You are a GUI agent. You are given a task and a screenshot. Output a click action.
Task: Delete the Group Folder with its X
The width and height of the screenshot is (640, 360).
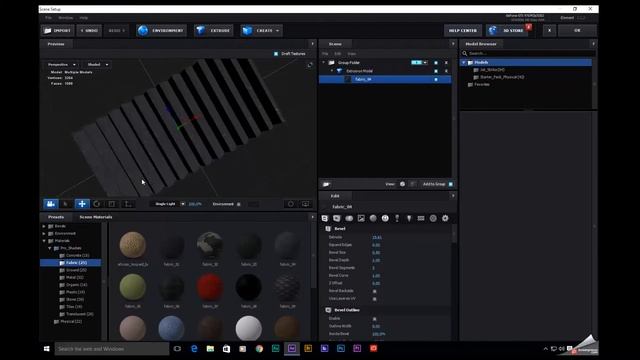[x=446, y=63]
